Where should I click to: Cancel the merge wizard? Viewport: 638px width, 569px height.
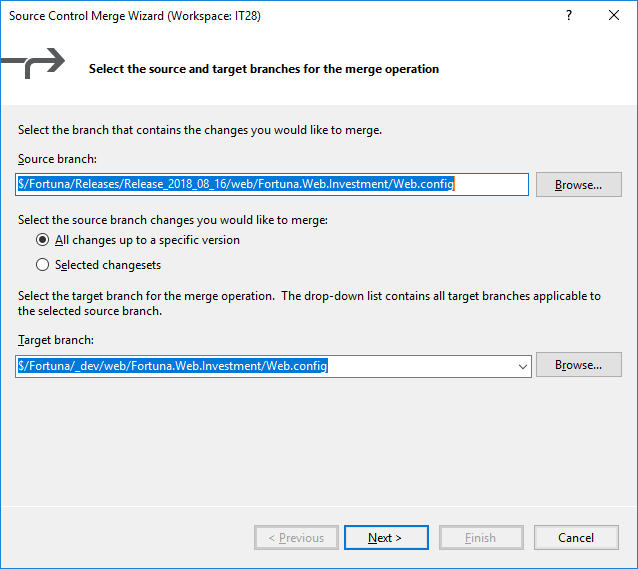click(x=576, y=538)
